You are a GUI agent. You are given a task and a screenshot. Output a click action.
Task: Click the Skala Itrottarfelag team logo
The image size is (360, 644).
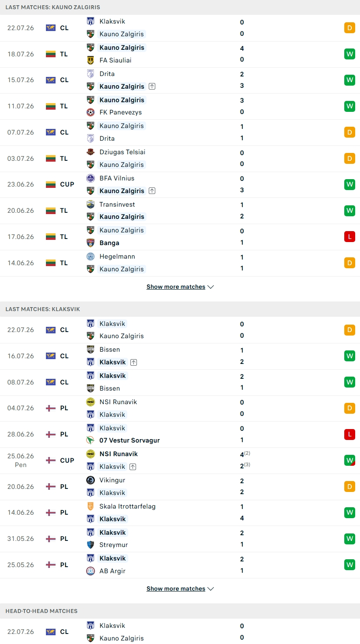(x=91, y=506)
